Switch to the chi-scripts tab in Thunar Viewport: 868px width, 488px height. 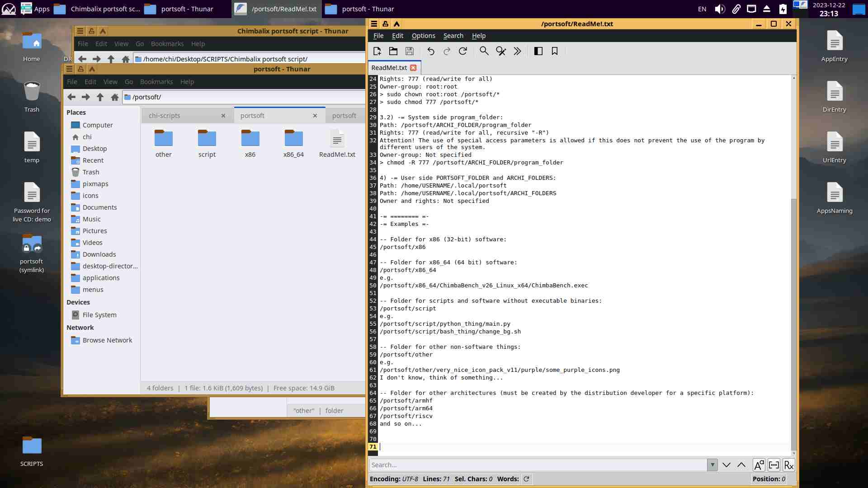[x=165, y=116]
